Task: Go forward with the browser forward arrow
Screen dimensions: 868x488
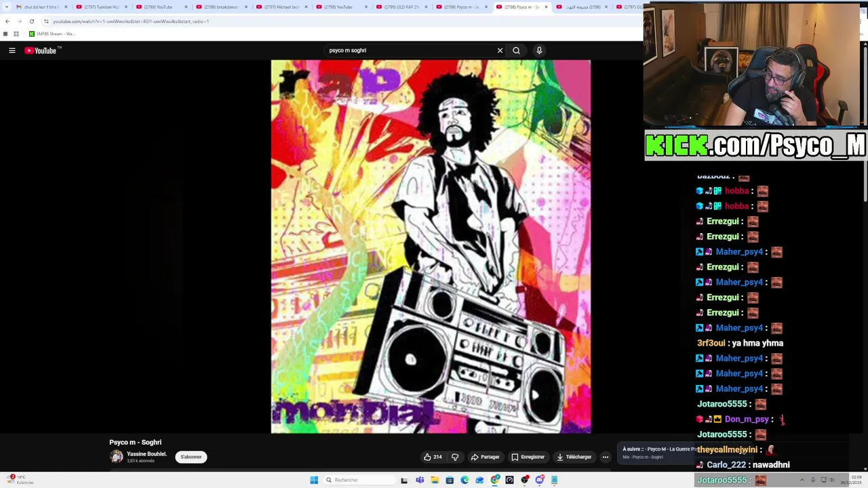Action: 19,21
